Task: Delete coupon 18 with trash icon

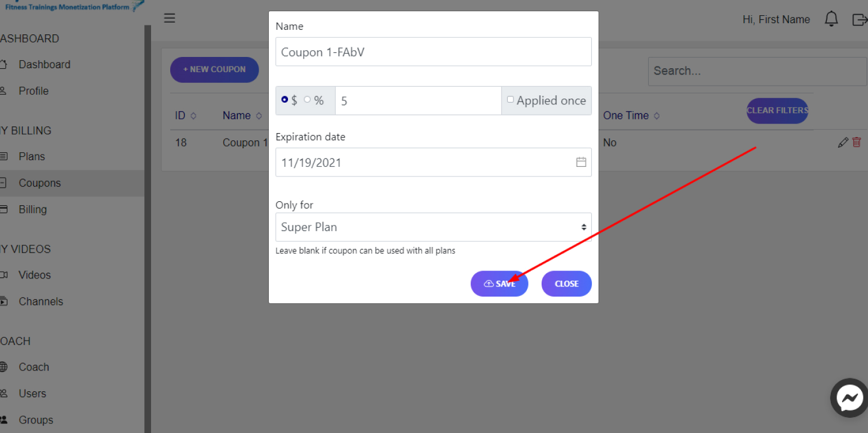Action: click(857, 143)
